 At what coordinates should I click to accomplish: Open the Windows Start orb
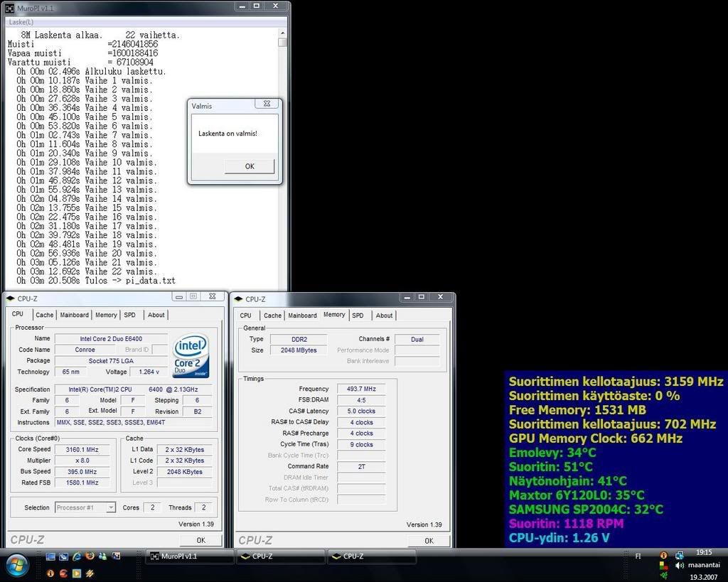click(16, 566)
